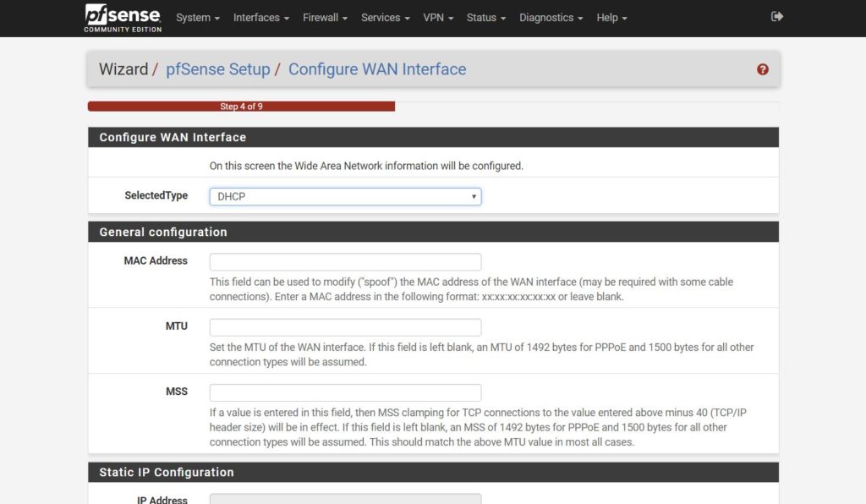866x504 pixels.
Task: Click the MTU 1492 bytes help text
Action: (481, 354)
